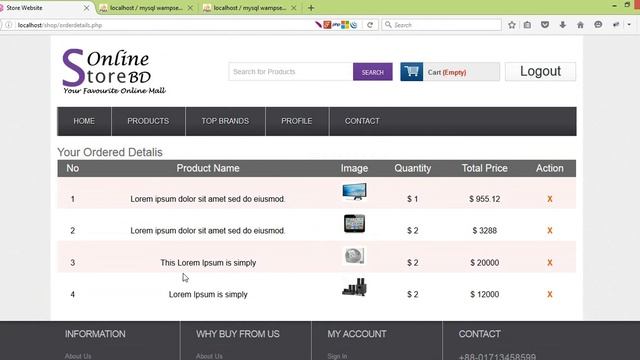Open a new tab with plus icon
Screen dimensions: 640x360
pos(311,8)
